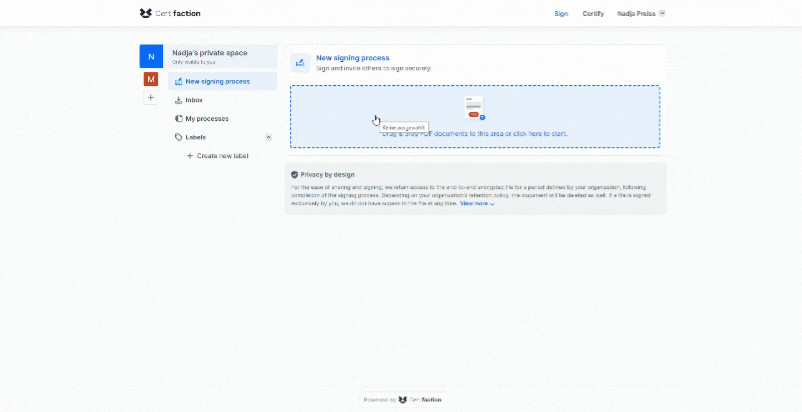Open the Nadja Preiss account dropdown arrow
802x412 pixels.
662,13
